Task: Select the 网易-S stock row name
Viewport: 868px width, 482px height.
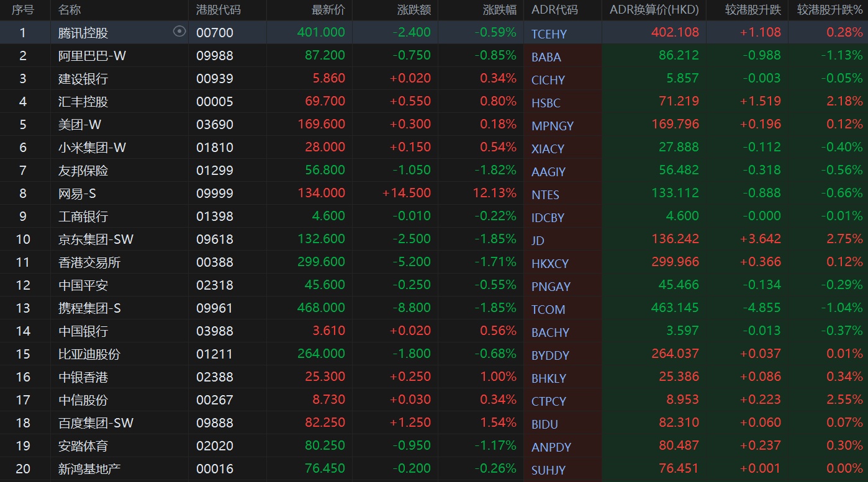Action: [x=77, y=194]
